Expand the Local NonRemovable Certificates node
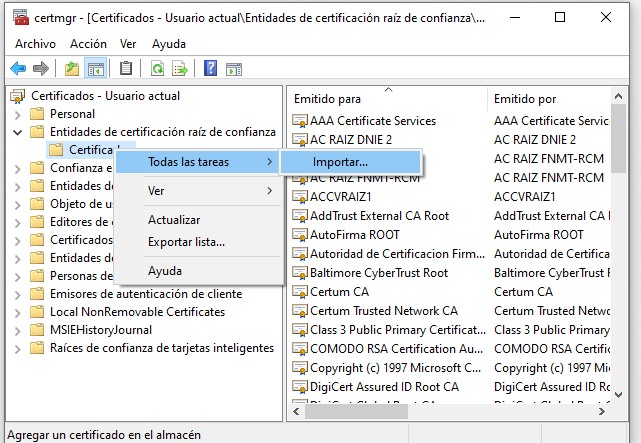 18,313
